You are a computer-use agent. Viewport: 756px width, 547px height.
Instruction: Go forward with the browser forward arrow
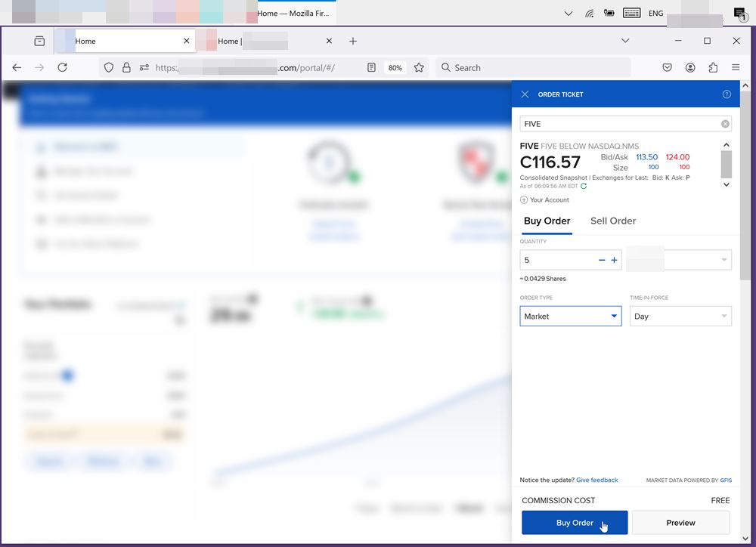(x=39, y=67)
